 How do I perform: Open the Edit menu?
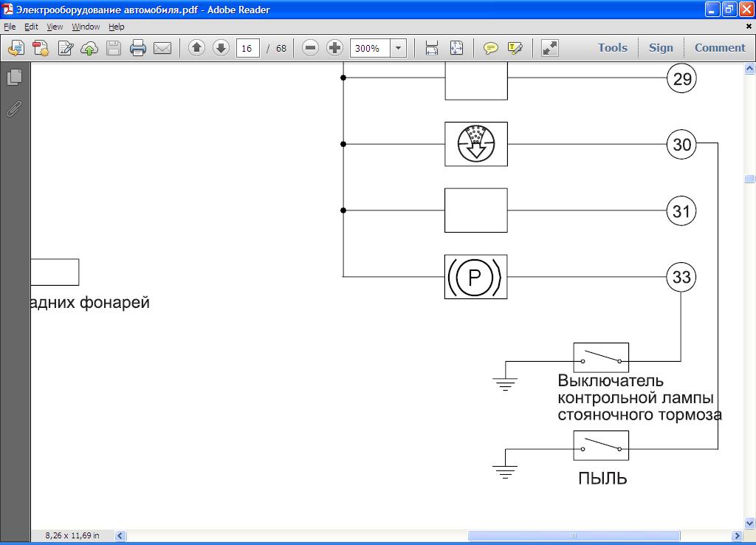coord(31,27)
